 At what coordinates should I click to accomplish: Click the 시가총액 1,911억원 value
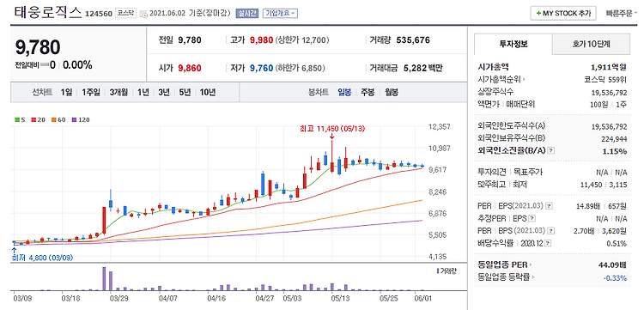point(608,67)
